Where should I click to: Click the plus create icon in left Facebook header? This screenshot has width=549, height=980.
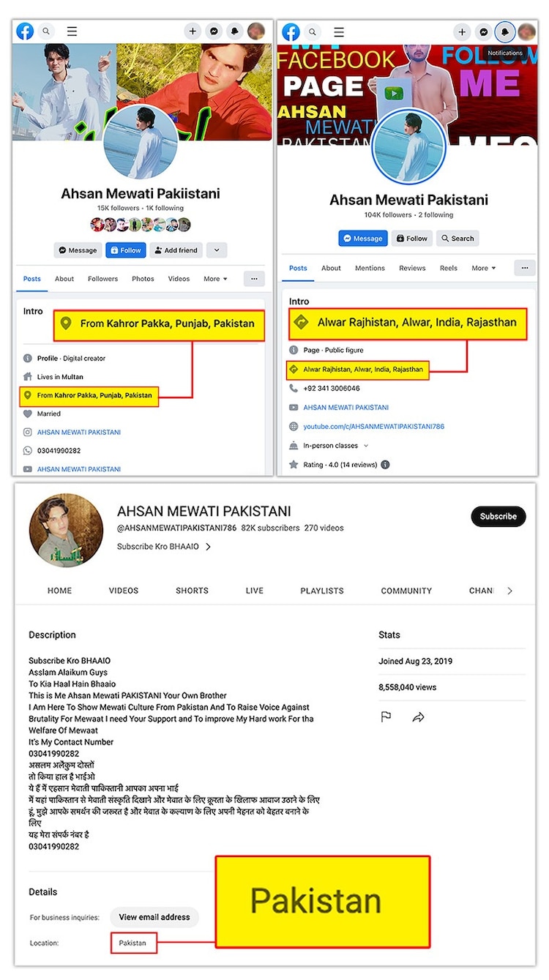point(193,31)
